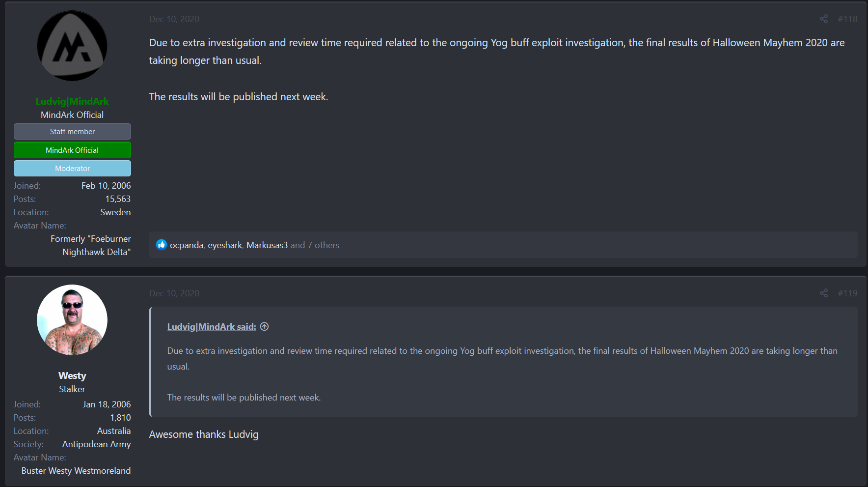Open eyeshark's profile from reactions
This screenshot has width=868, height=487.
(x=225, y=245)
